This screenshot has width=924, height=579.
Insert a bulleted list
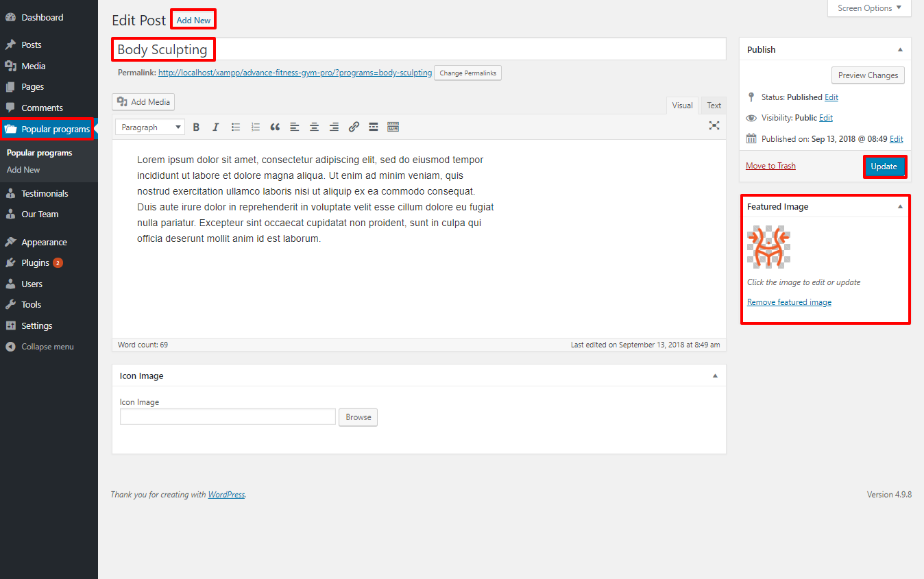[x=236, y=127]
